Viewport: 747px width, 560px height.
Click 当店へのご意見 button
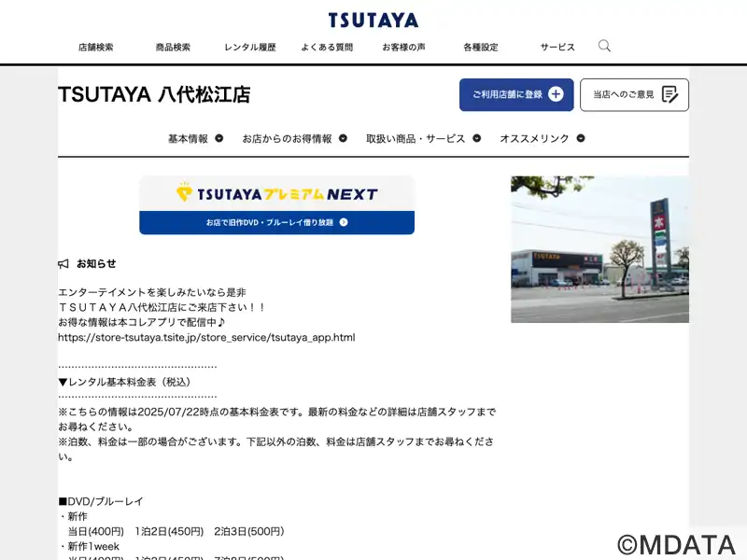click(x=635, y=95)
